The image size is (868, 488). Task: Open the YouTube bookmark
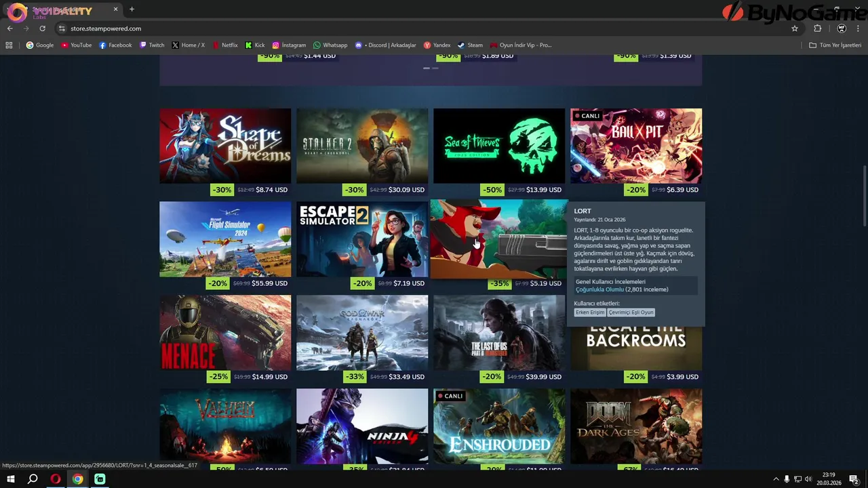coord(76,45)
